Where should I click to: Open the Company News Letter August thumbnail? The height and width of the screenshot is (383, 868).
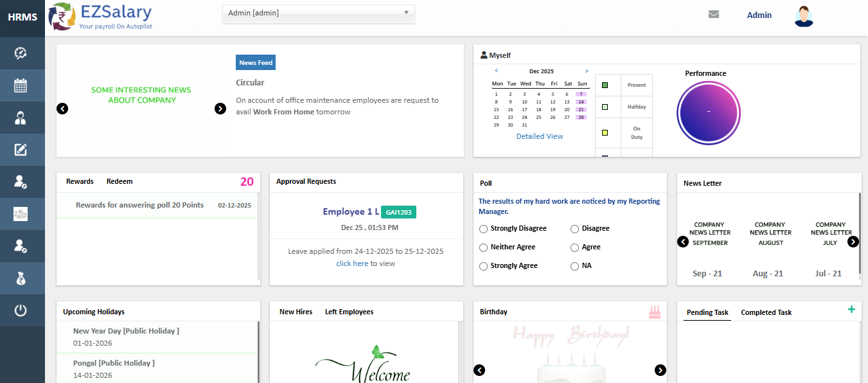[770, 233]
